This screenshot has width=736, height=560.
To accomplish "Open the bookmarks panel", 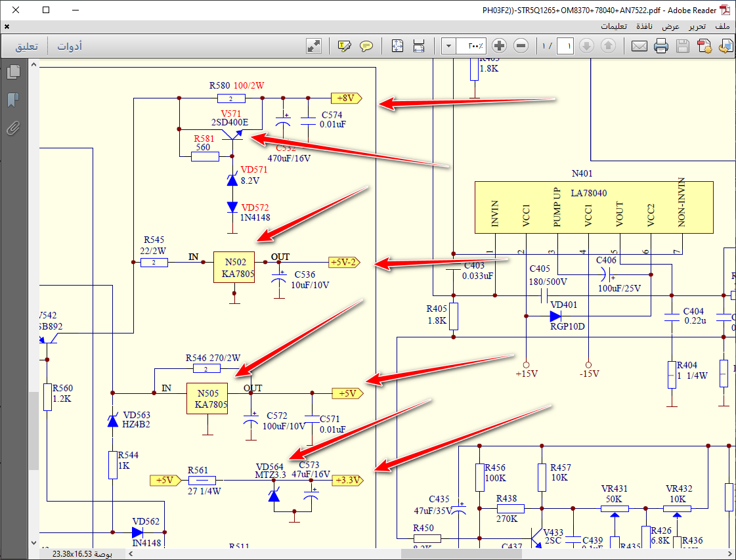I will [13, 100].
